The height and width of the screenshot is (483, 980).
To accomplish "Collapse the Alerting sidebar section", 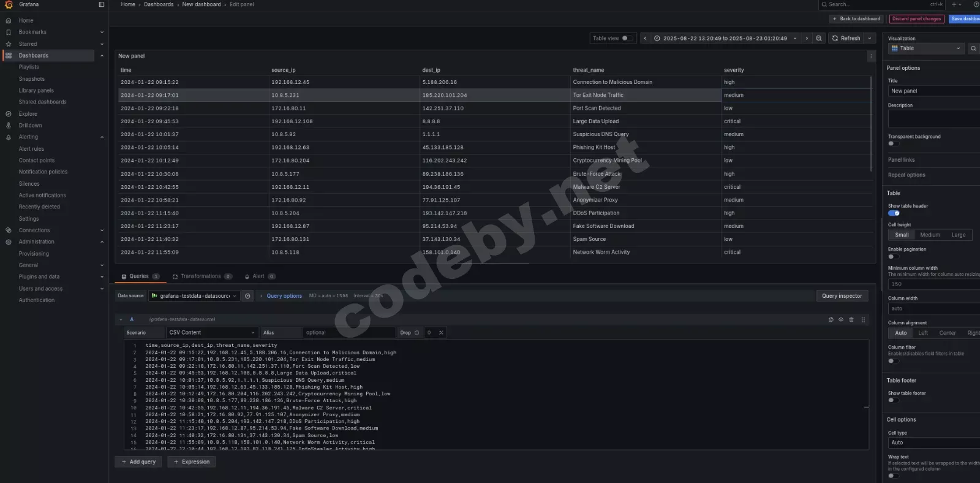I will pyautogui.click(x=102, y=137).
